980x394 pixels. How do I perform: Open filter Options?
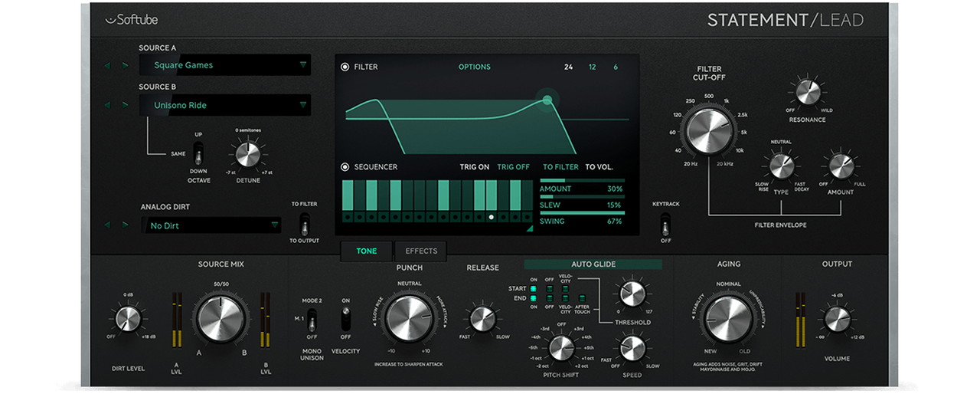474,67
